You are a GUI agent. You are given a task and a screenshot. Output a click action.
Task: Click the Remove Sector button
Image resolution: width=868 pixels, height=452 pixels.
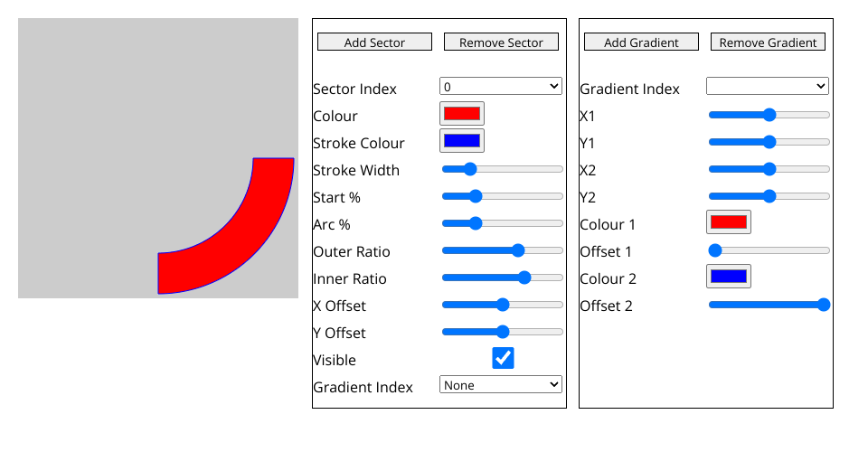click(x=501, y=42)
